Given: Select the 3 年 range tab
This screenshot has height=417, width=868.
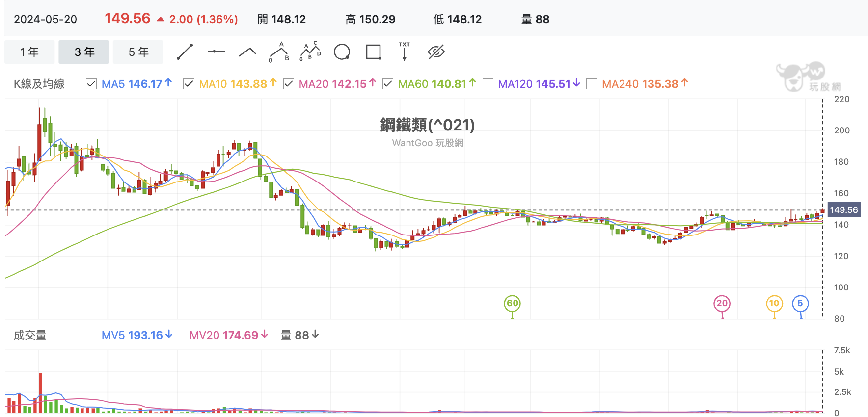Looking at the screenshot, I should (x=83, y=52).
